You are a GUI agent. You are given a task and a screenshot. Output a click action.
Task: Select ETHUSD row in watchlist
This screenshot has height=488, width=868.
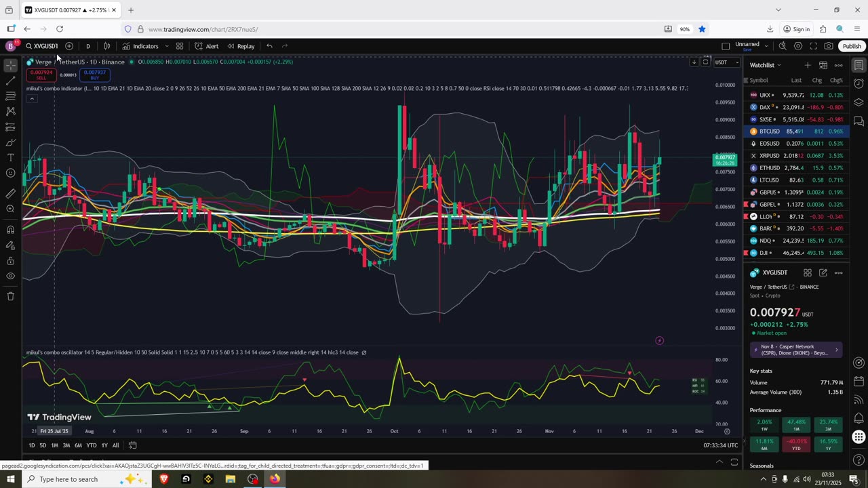point(796,168)
